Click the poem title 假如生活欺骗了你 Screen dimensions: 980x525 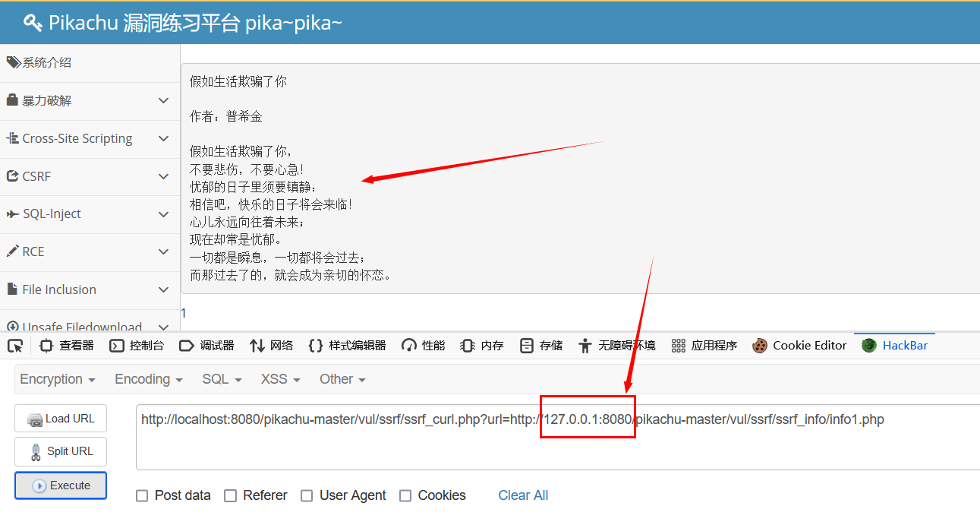click(238, 81)
